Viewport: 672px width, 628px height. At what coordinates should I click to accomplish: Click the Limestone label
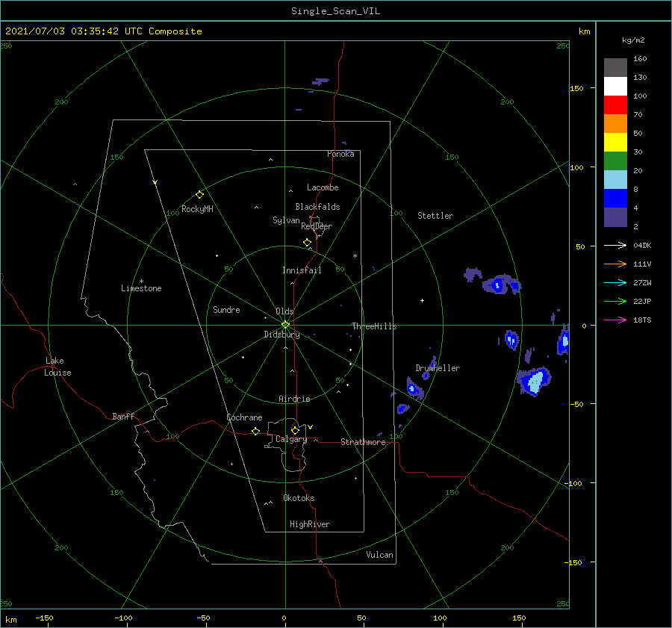pos(141,288)
